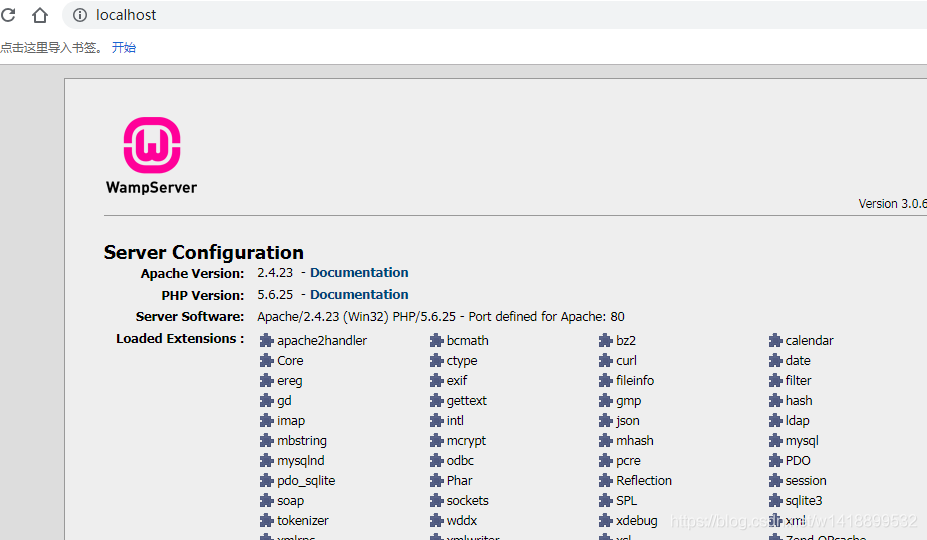This screenshot has width=927, height=540.
Task: Select the sockets extension text
Action: [468, 501]
